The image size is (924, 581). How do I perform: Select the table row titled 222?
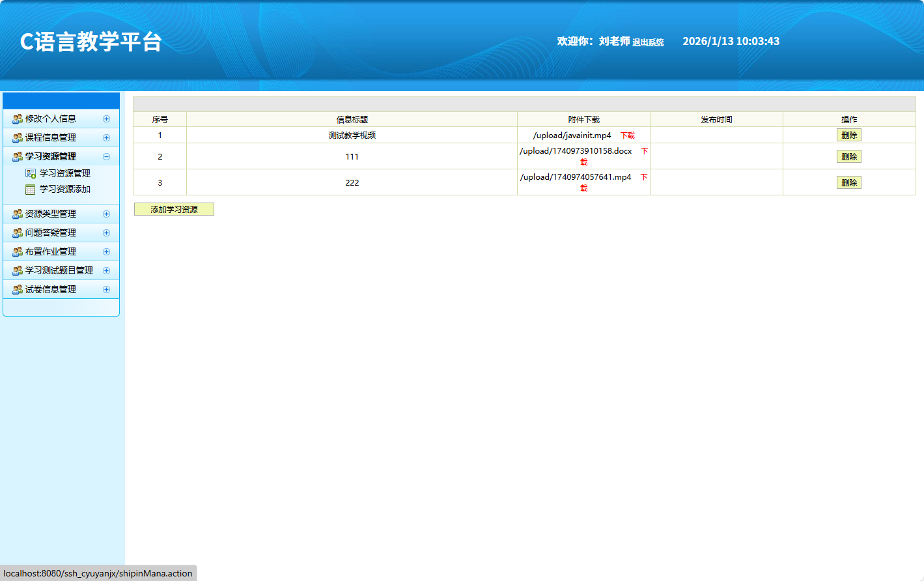pos(352,182)
